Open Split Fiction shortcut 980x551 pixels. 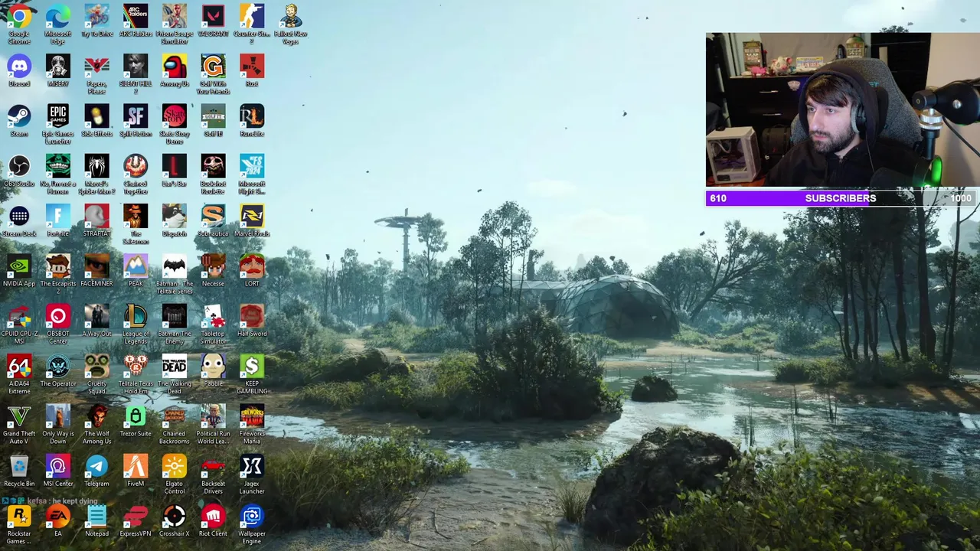click(x=136, y=120)
